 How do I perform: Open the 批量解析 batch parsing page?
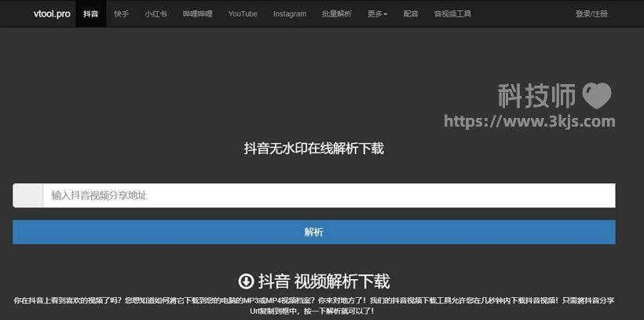coord(337,13)
